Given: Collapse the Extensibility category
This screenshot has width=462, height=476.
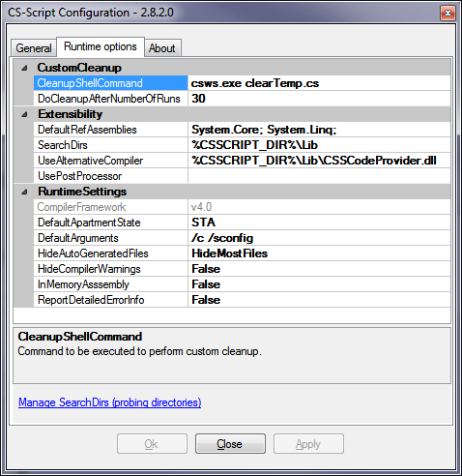Looking at the screenshot, I should click(24, 114).
